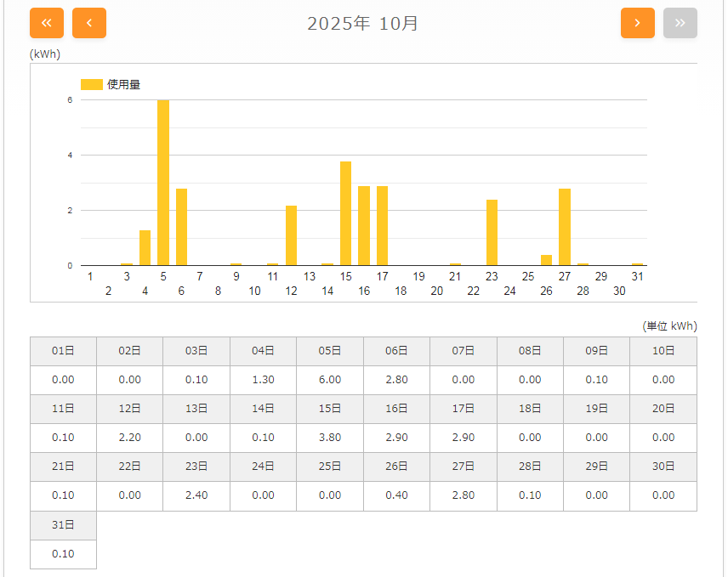Select the 31日 table header cell
This screenshot has height=577, width=728.
tap(63, 525)
